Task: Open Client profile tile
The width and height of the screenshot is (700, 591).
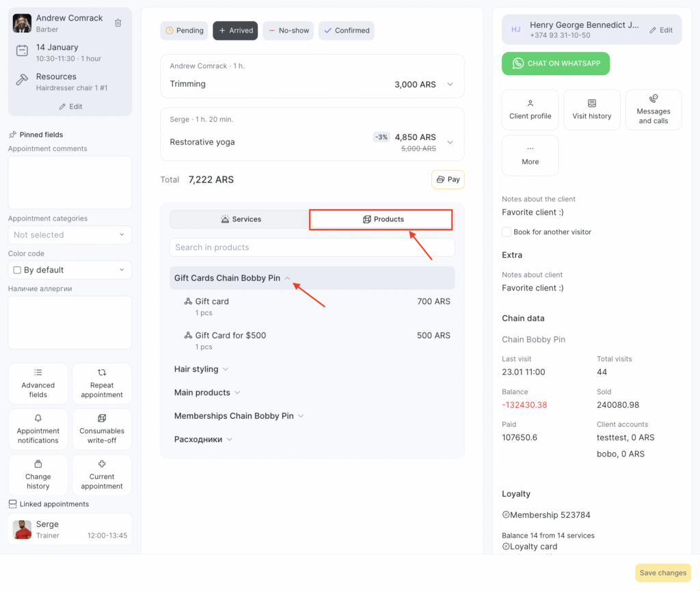Action: (x=530, y=109)
